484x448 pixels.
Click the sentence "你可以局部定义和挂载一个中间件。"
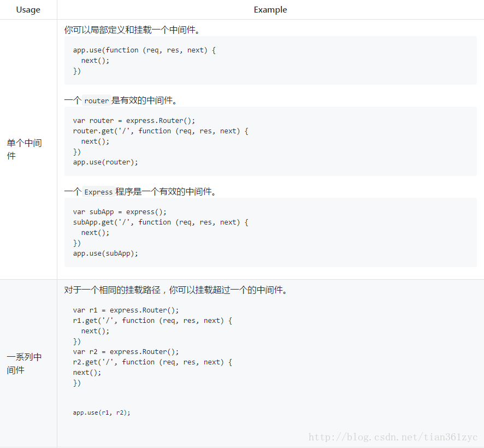[x=132, y=30]
